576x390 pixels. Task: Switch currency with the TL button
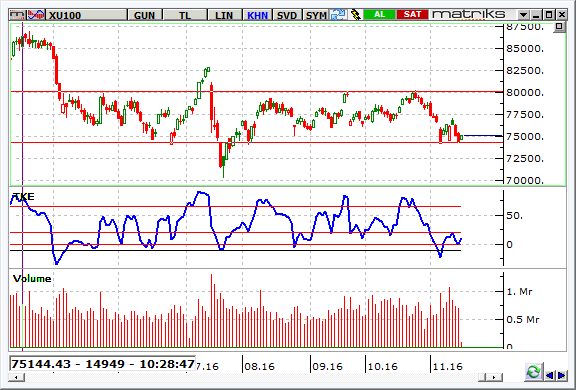[185, 15]
